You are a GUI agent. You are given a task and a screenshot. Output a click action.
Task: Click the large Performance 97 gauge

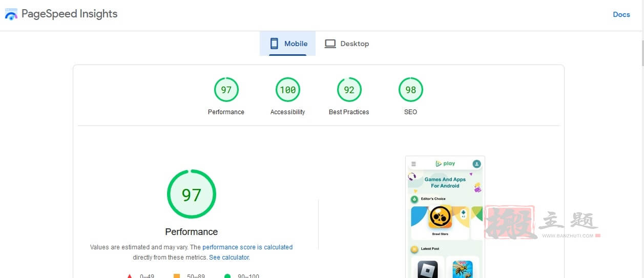(192, 195)
